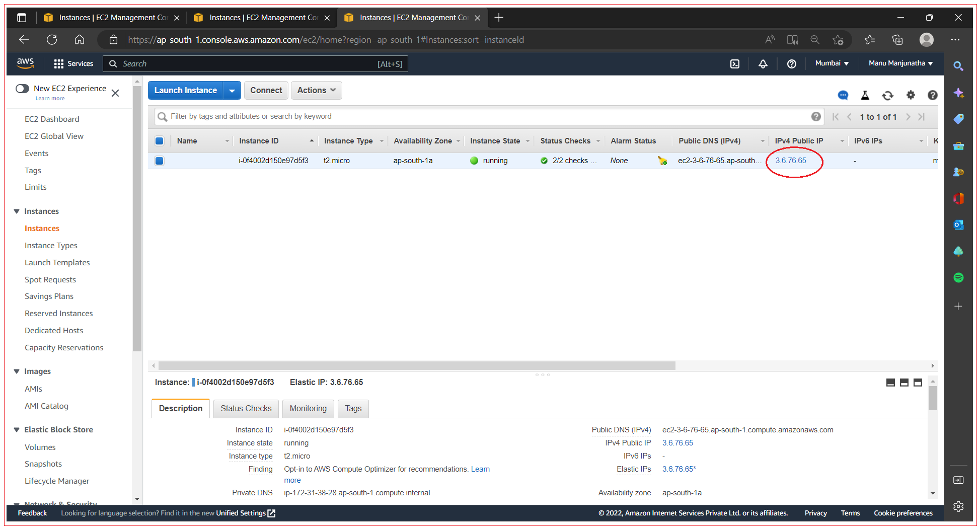This screenshot has height=528, width=980.
Task: Open Availability Zone column dropdown
Action: (x=458, y=141)
